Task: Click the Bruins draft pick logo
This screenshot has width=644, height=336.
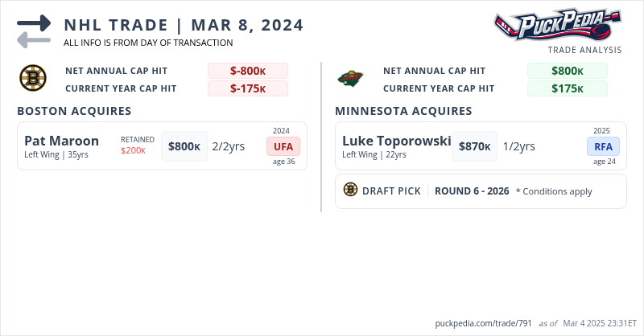Action: click(350, 190)
